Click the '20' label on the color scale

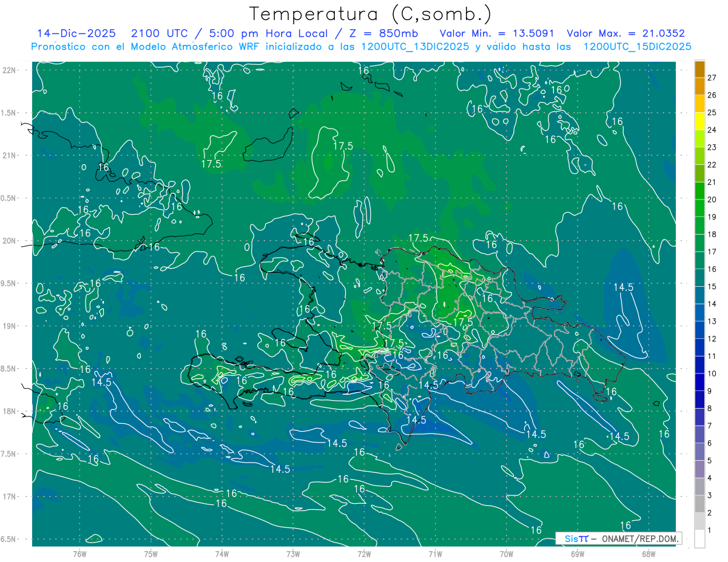(x=712, y=199)
